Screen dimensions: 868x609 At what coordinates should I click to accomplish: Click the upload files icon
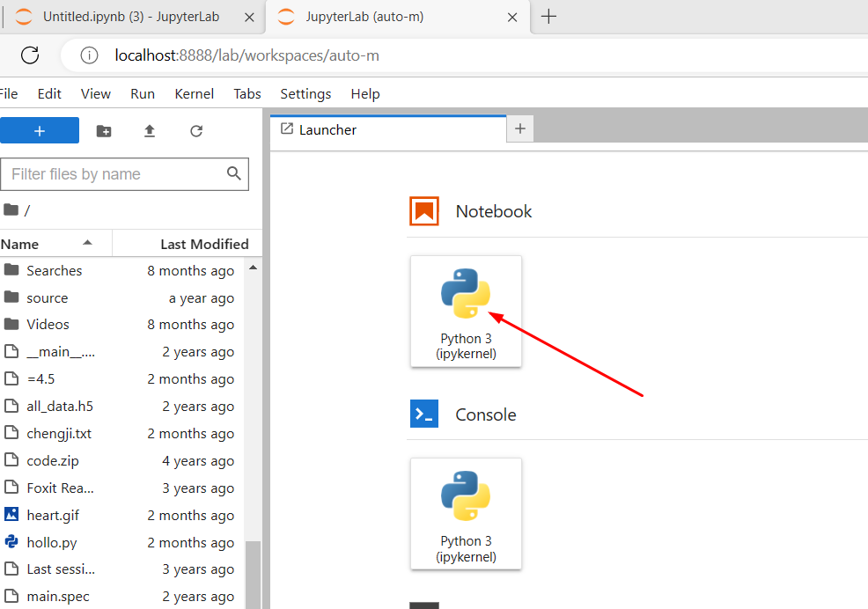(150, 131)
